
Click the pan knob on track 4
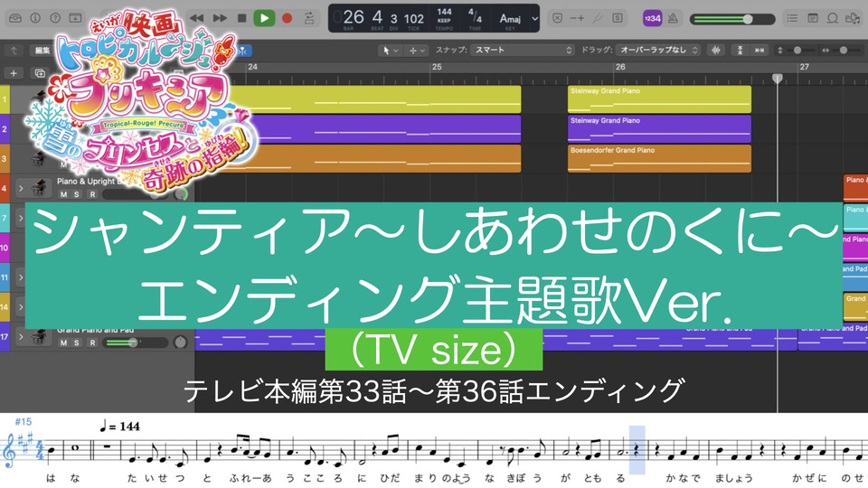[181, 194]
